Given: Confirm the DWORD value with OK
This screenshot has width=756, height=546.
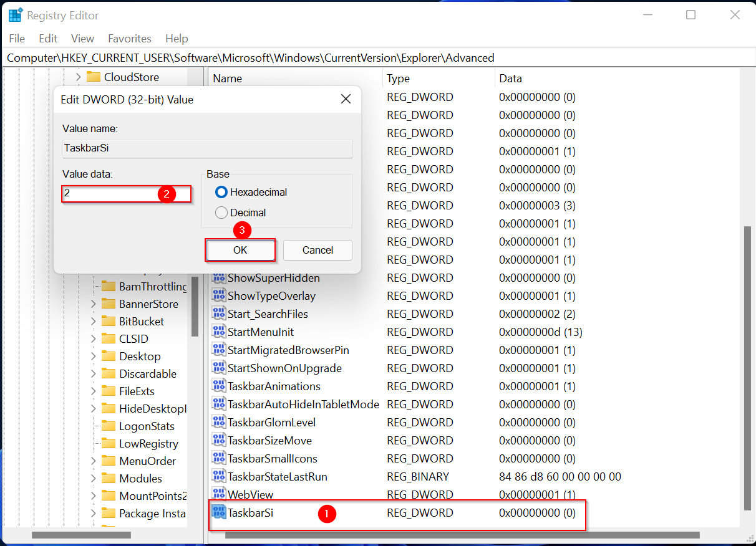Looking at the screenshot, I should pos(240,250).
